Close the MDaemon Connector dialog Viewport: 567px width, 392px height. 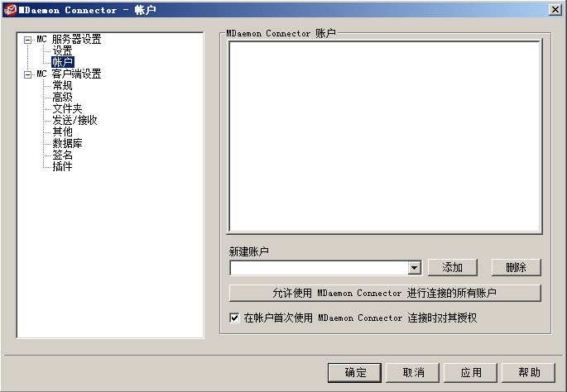tap(555, 10)
